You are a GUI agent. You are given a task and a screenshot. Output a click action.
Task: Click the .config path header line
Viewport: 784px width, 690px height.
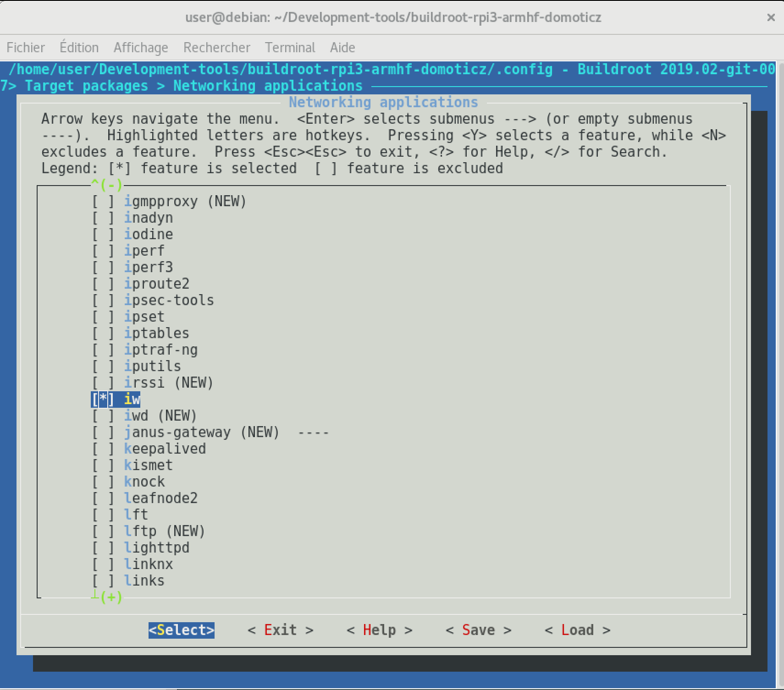392,70
